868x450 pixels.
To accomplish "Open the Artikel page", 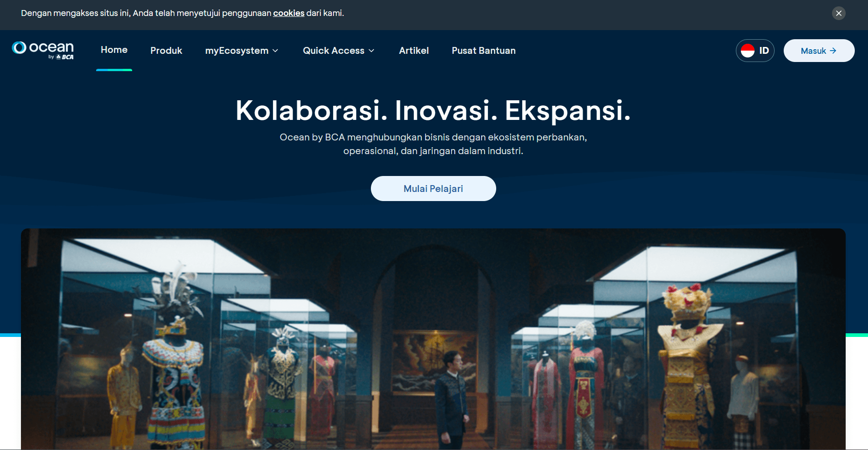I will [414, 51].
